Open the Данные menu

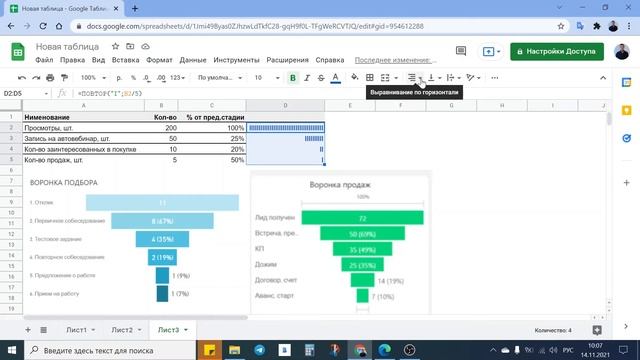click(x=193, y=60)
